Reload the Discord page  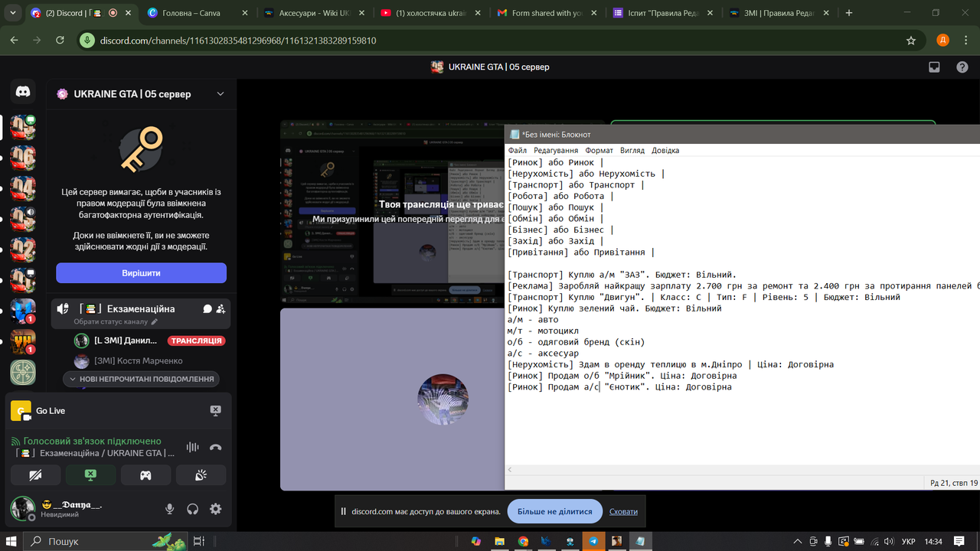(60, 41)
